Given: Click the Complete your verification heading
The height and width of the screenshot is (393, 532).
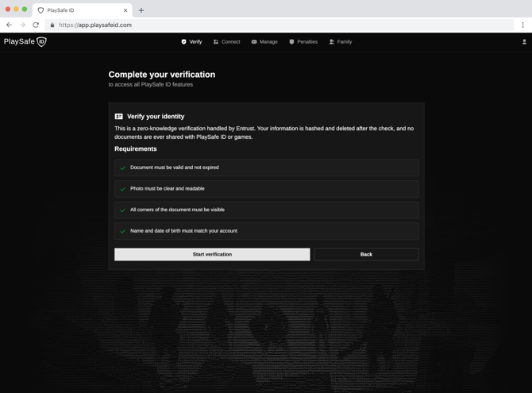Looking at the screenshot, I should point(162,75).
